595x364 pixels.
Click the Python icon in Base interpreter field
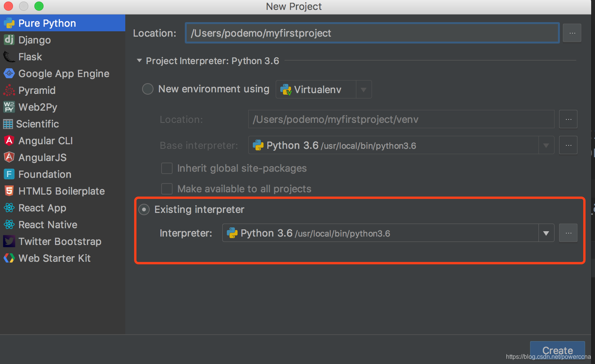258,145
